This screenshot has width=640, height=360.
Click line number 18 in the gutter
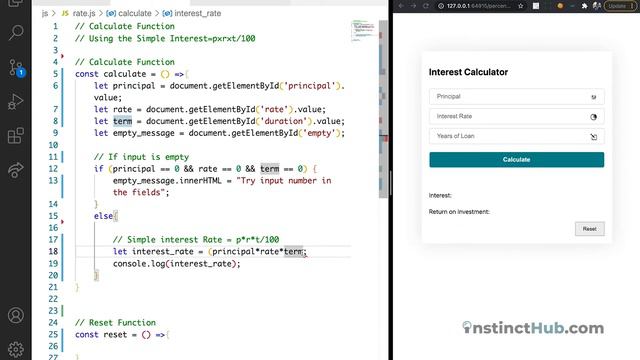pos(53,251)
